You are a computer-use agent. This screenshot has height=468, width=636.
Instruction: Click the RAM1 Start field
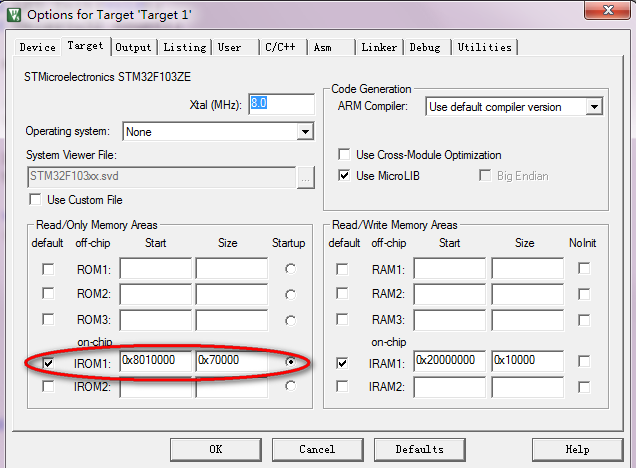pyautogui.click(x=449, y=268)
